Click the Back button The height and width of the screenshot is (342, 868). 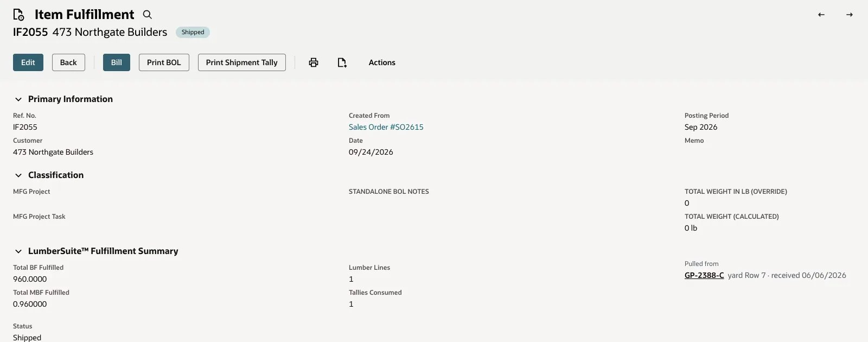[68, 62]
